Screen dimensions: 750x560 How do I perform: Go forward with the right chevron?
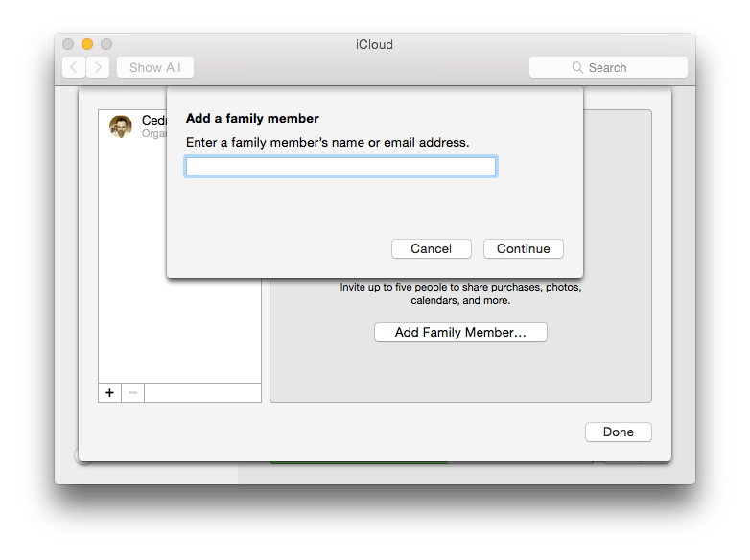click(98, 67)
